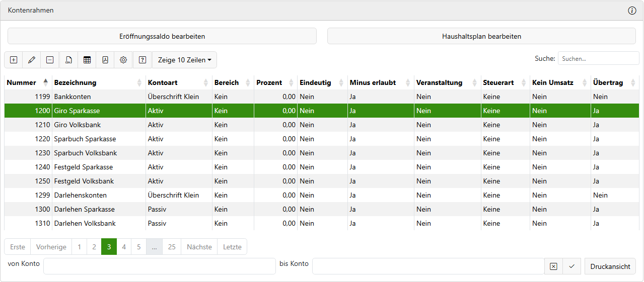644x282 pixels.
Task: Select the Festgeld Volksbank row
Action: (84, 181)
